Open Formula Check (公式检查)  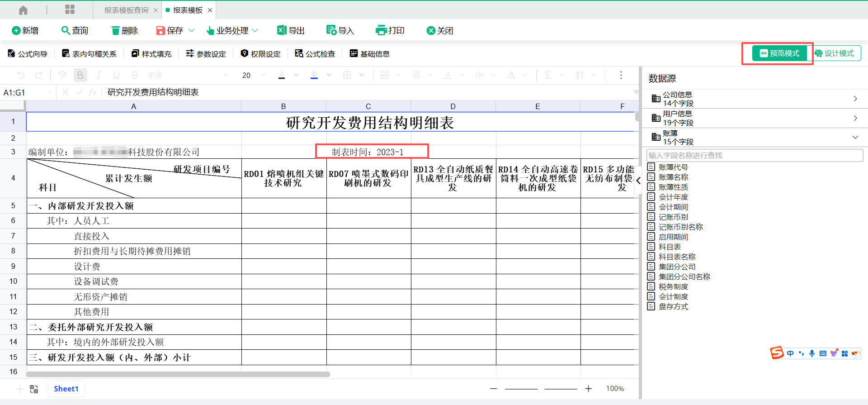315,54
